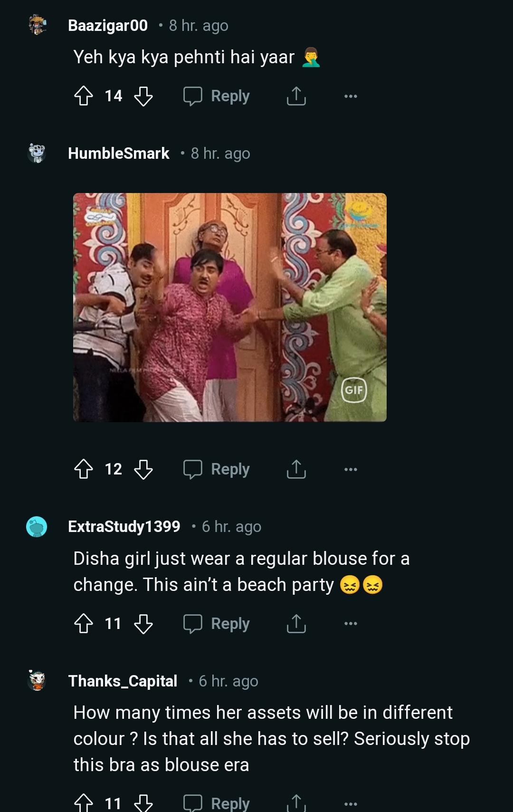Reply to Baazigar00's comment

click(217, 96)
